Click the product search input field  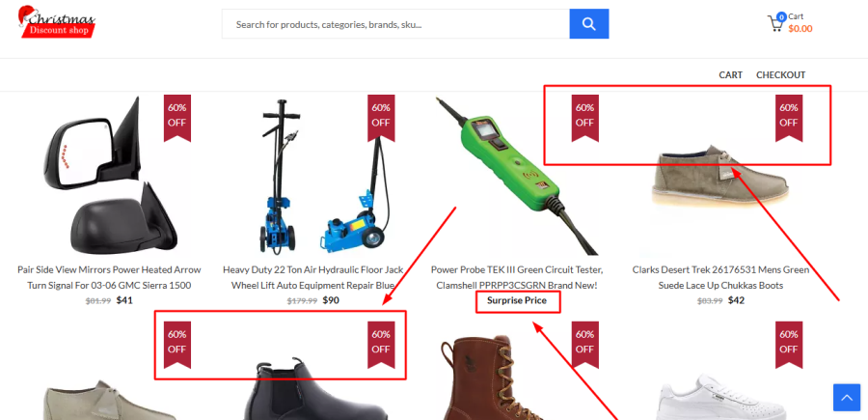pyautogui.click(x=395, y=24)
